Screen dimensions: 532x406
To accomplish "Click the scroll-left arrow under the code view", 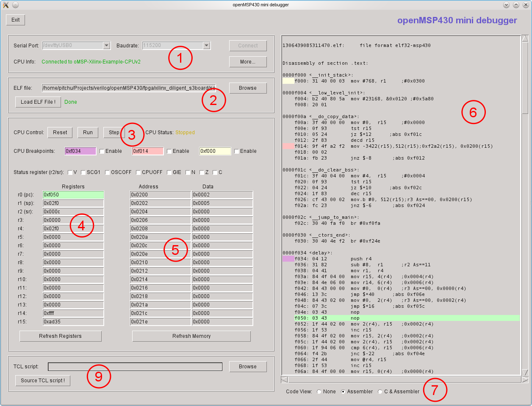I will point(285,380).
